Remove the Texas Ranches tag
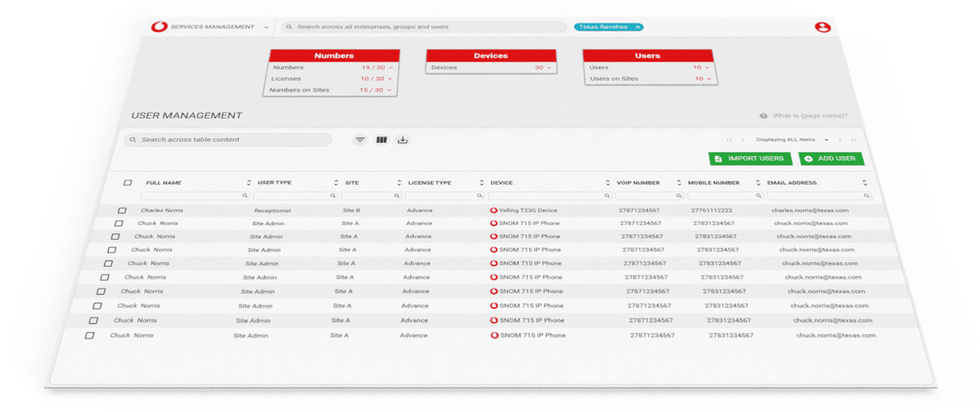Viewport: 980px width, 412px height. click(x=637, y=27)
